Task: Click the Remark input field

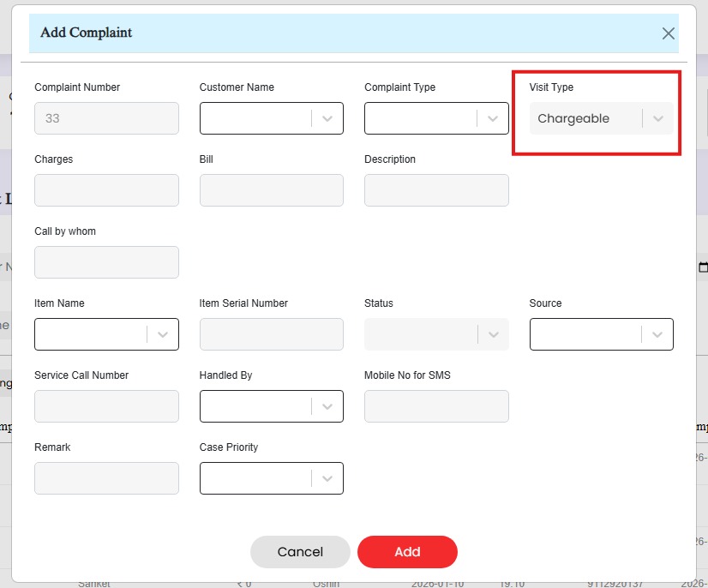Action: (106, 478)
